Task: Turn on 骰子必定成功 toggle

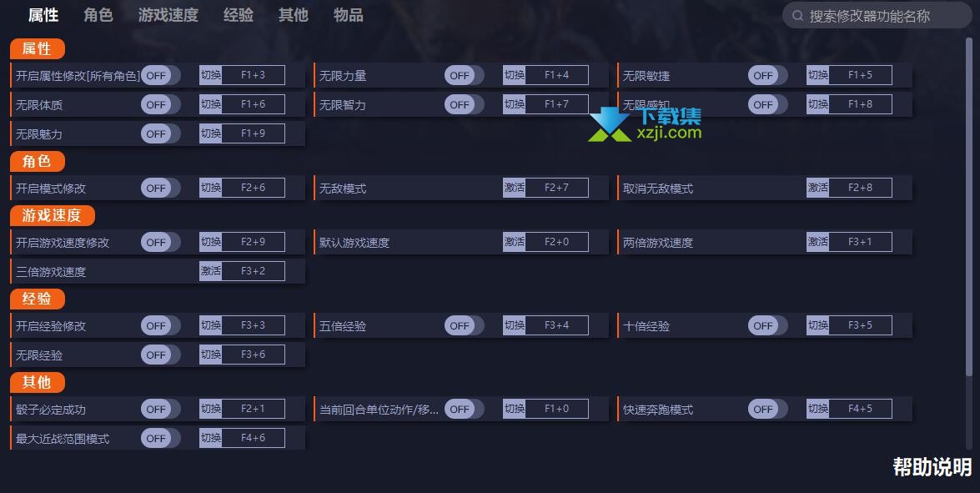Action: (161, 409)
